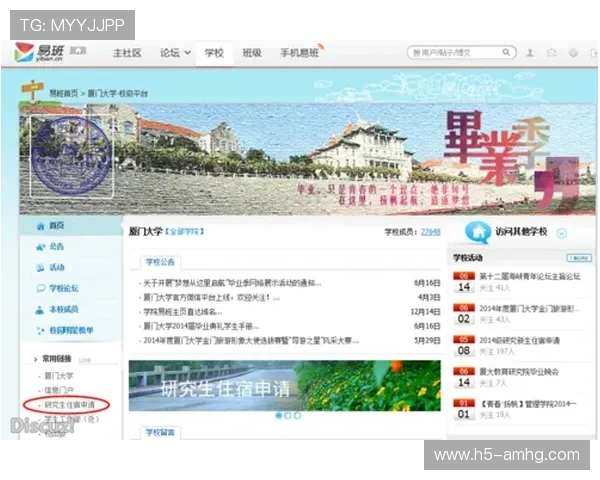Select the second carousel dot indicator
Viewport: 600px width, 480px height.
click(288, 415)
